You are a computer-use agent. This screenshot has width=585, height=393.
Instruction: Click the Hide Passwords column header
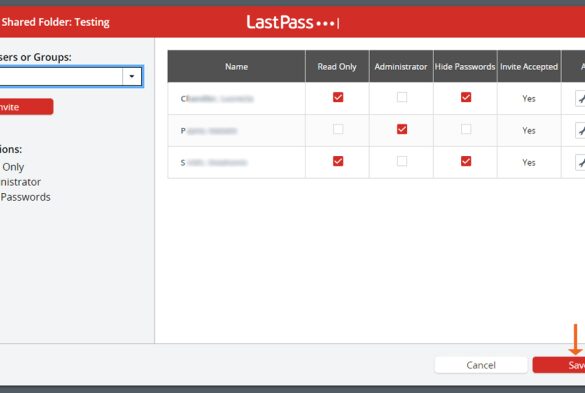click(465, 66)
